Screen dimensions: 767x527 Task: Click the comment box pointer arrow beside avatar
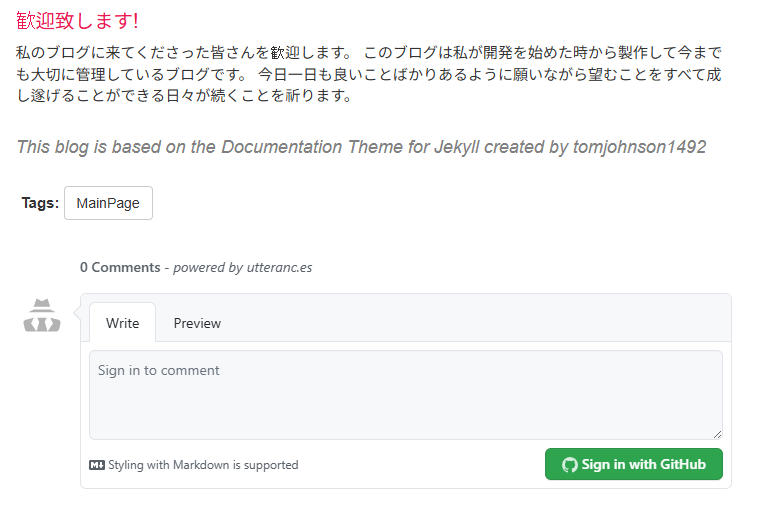[77, 312]
